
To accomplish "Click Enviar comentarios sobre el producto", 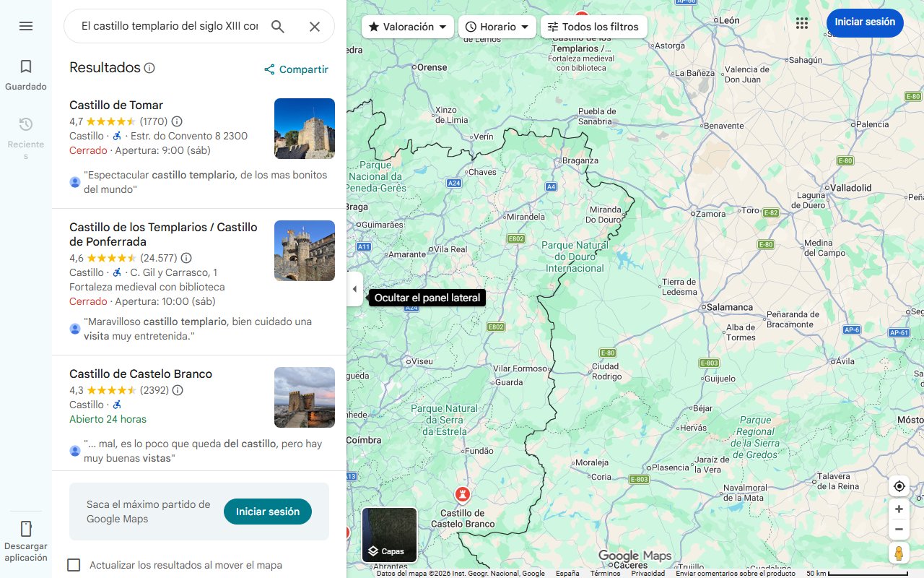I will pos(736,574).
